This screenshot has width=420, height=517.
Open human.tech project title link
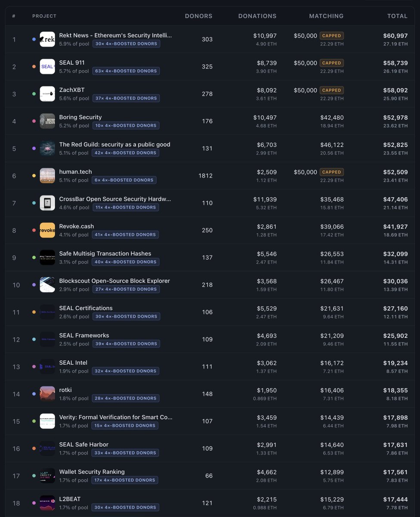point(75,172)
